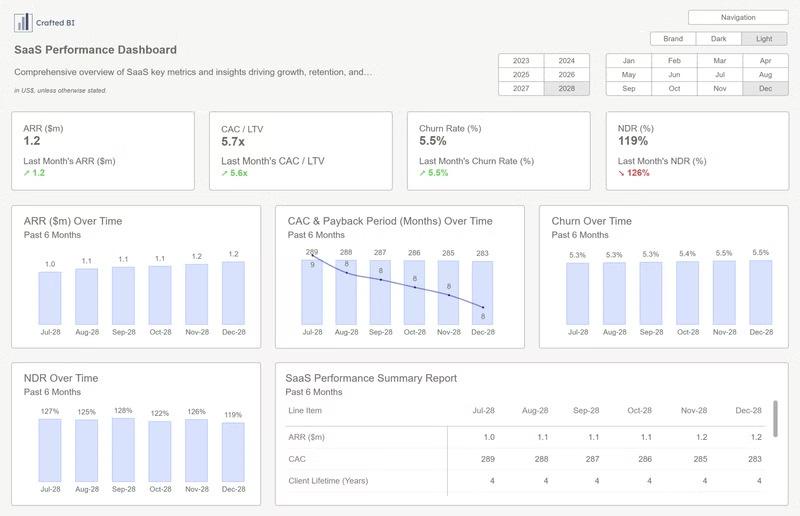Click the green ARR trend arrow
Image resolution: width=800 pixels, height=516 pixels.
point(27,173)
